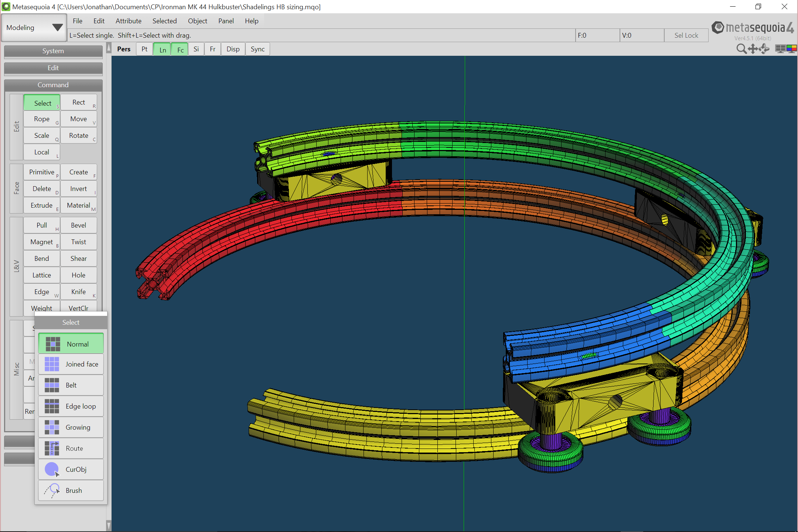
Task: Activate the Select command
Action: click(42, 103)
